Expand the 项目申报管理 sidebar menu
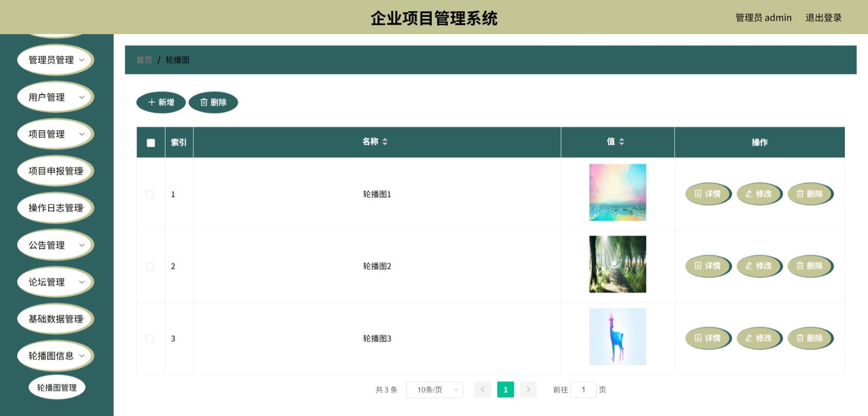The width and height of the screenshot is (868, 416). [56, 171]
